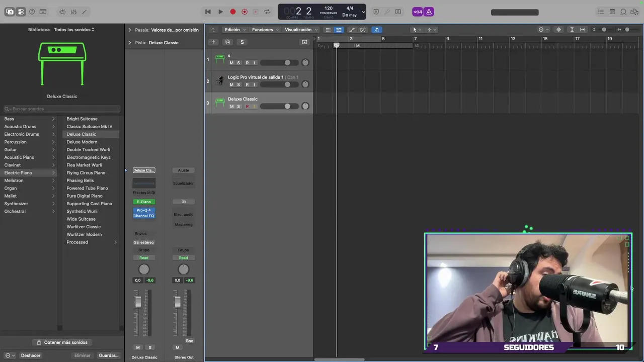Open the Loop Browser icon
The width and height of the screenshot is (644, 362).
pyautogui.click(x=623, y=12)
